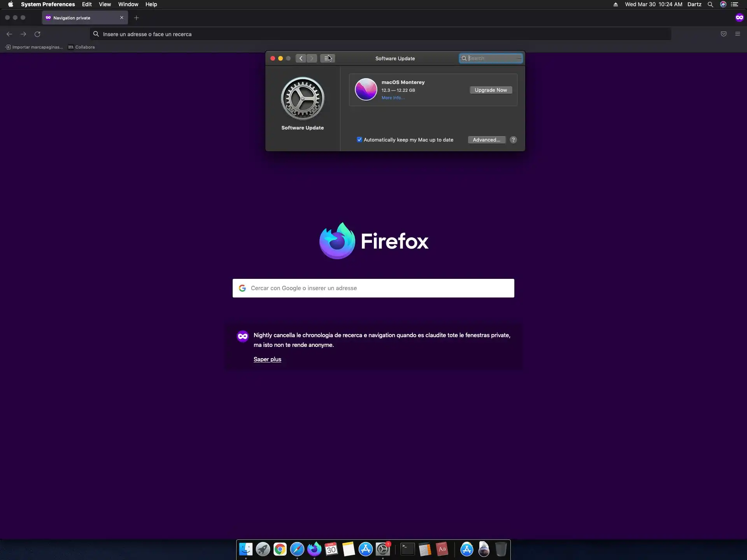
Task: Open a new tab with plus
Action: pyautogui.click(x=136, y=18)
